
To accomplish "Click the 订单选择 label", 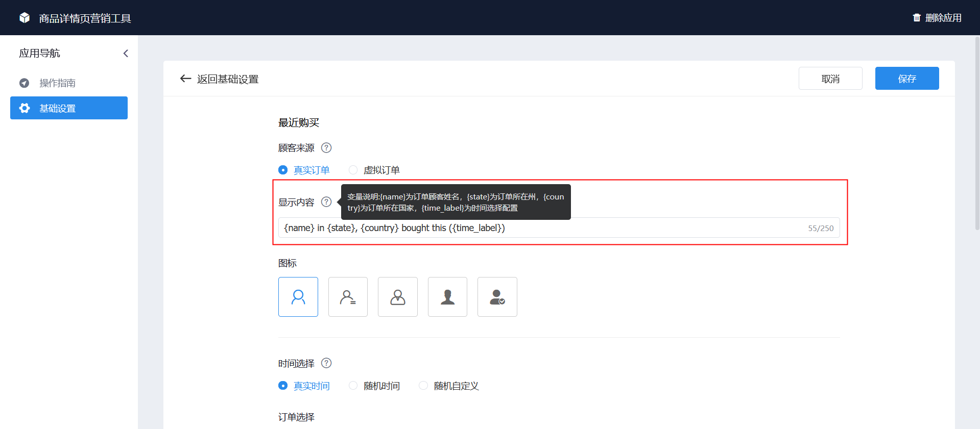I will (x=296, y=417).
